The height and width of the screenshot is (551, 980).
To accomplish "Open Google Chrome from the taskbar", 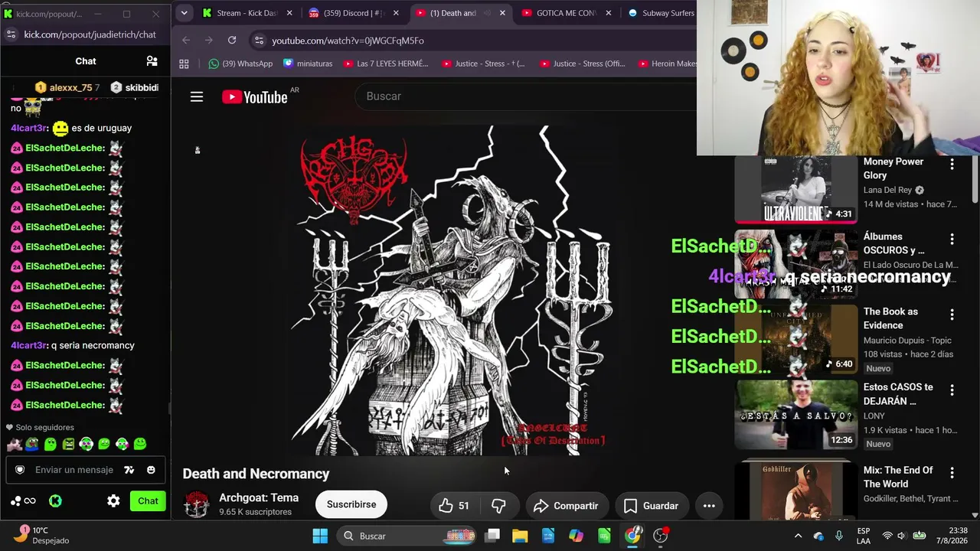I will point(632,536).
